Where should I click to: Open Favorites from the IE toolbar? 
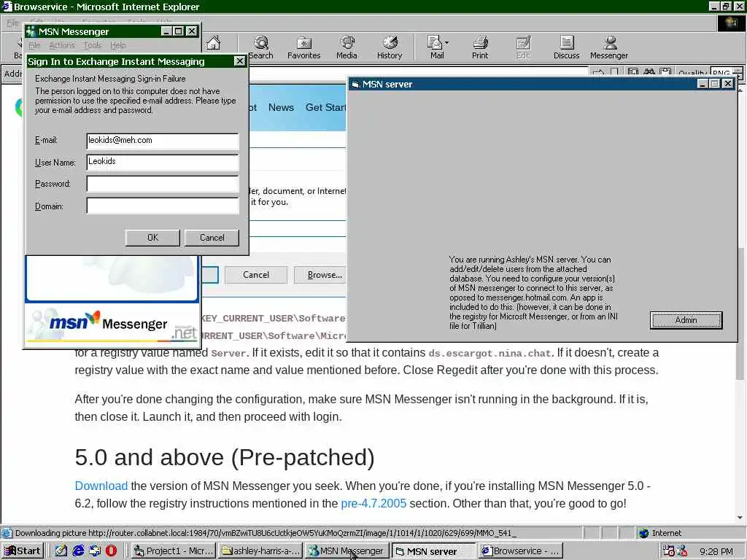point(303,47)
